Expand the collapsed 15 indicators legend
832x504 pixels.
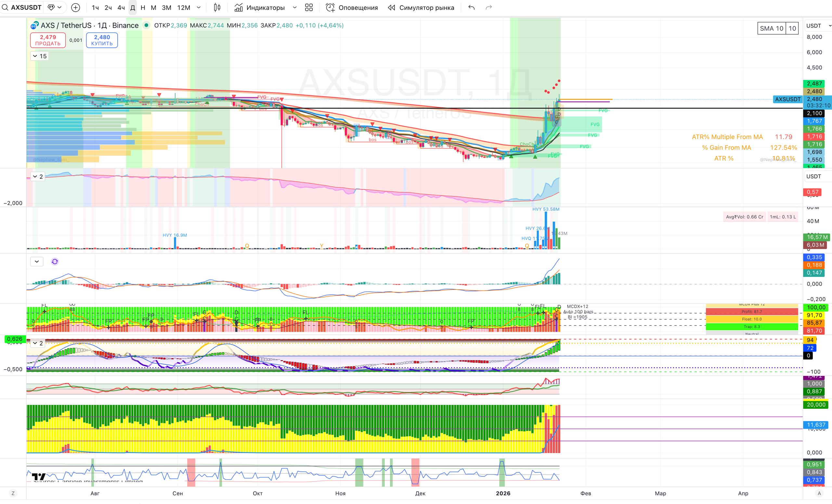click(40, 56)
